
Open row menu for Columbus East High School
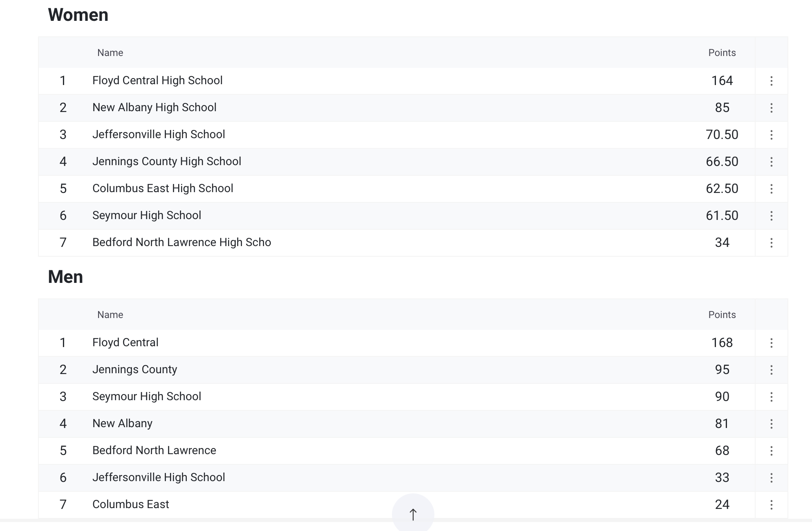[x=771, y=189]
